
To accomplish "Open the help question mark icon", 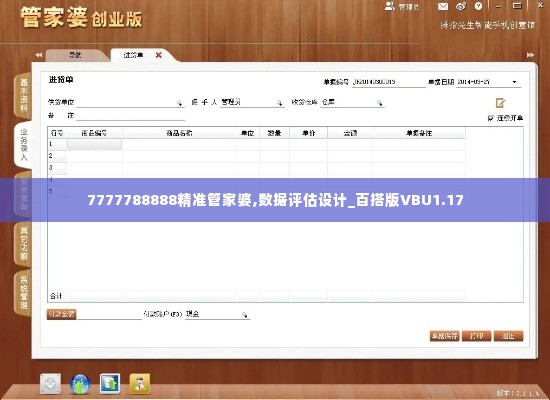I will (x=478, y=6).
